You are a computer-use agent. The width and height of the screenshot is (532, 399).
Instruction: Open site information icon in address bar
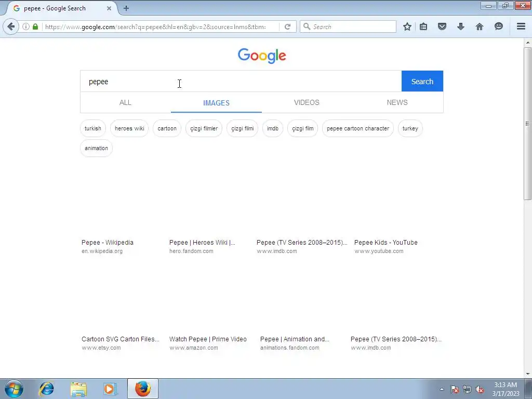(26, 26)
